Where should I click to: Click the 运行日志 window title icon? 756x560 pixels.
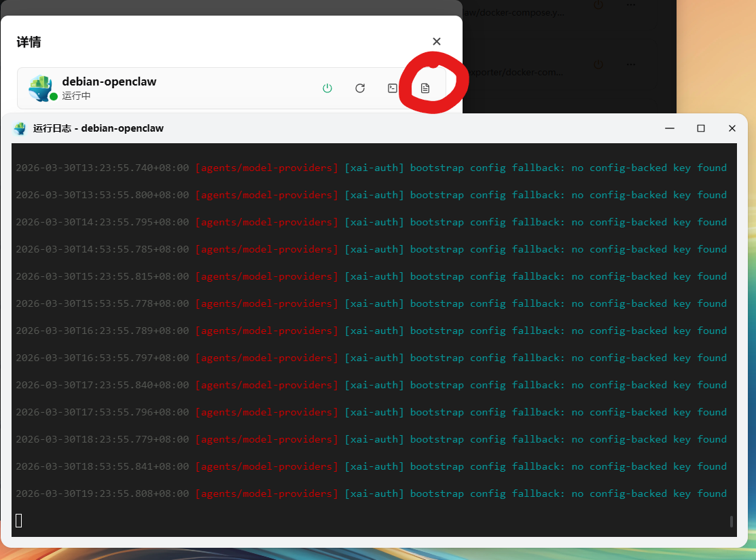point(20,128)
